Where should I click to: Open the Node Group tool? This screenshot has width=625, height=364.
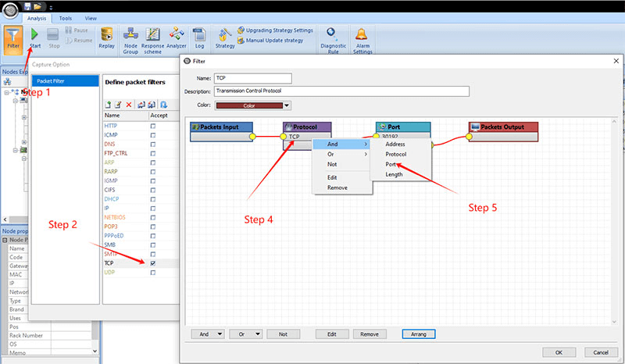(x=130, y=35)
